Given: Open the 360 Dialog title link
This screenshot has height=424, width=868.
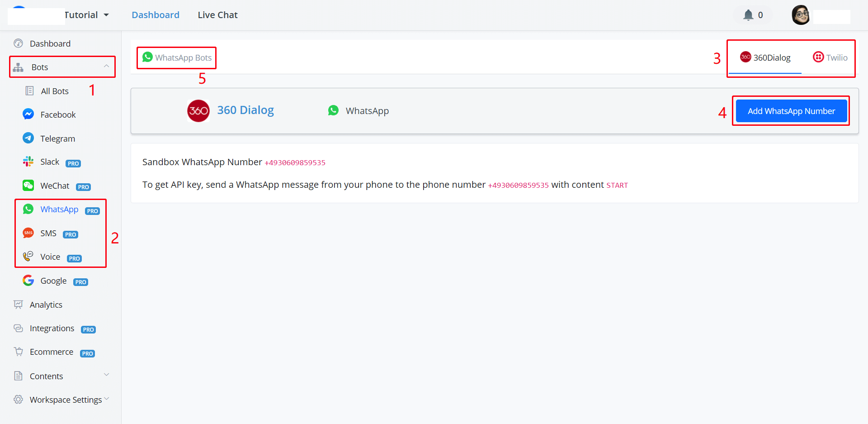Looking at the screenshot, I should 245,110.
